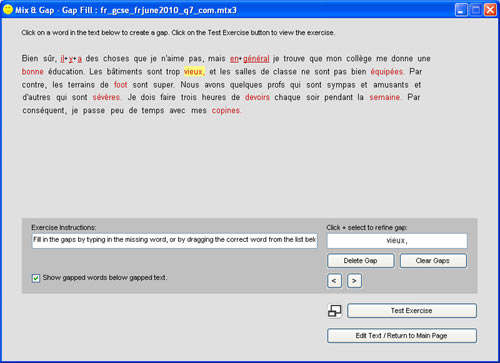
Task: Click Edit Text / Return to Main Page
Action: 402,336
